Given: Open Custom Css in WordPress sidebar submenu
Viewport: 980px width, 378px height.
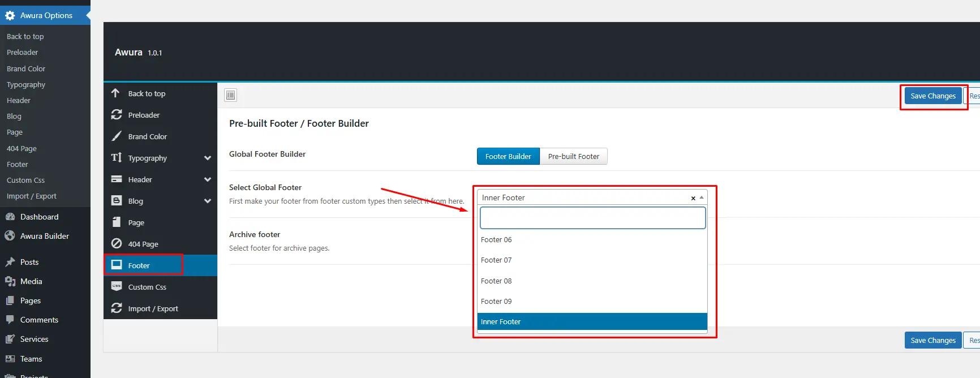Looking at the screenshot, I should (25, 180).
